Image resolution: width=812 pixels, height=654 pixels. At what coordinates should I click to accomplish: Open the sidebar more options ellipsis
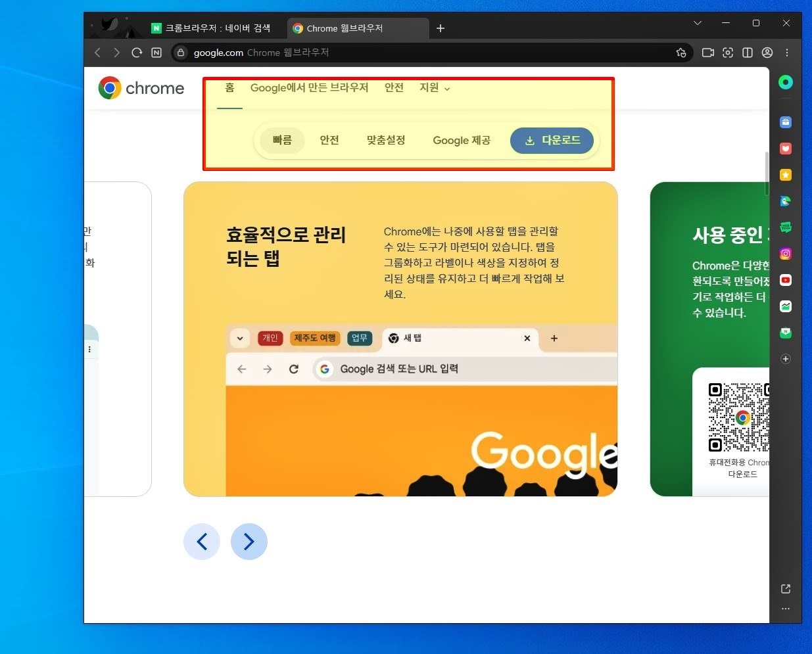pyautogui.click(x=786, y=609)
